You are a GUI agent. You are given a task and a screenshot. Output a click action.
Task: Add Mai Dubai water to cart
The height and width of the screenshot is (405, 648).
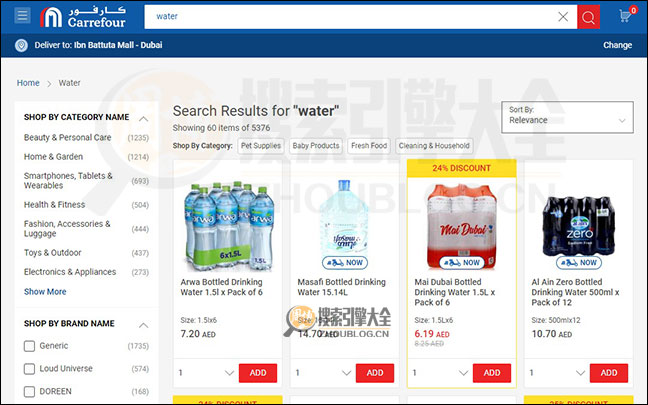point(492,373)
